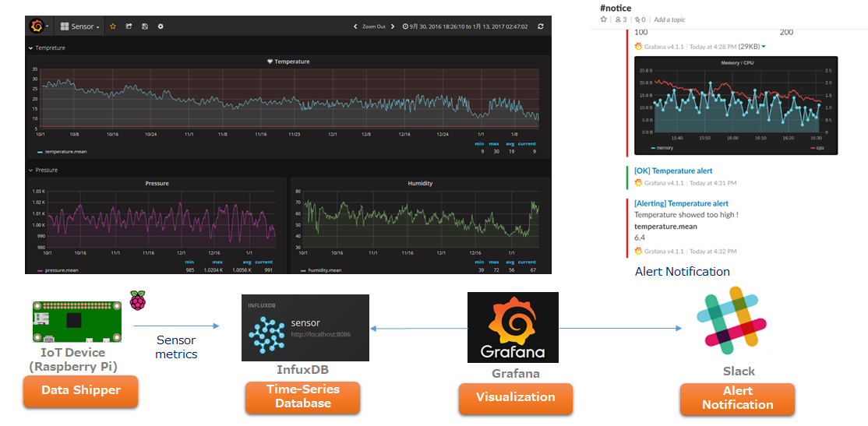Open the Humidity panel title menu
This screenshot has height=426, width=868.
(x=420, y=183)
